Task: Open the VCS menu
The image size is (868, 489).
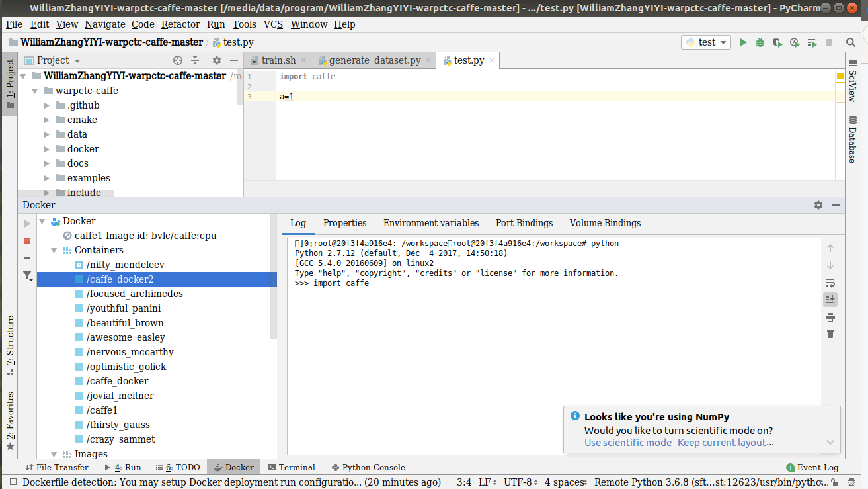Action: point(272,24)
